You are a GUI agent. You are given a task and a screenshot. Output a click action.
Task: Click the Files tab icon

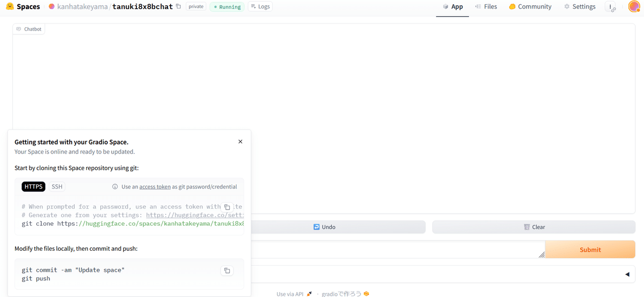(x=478, y=7)
